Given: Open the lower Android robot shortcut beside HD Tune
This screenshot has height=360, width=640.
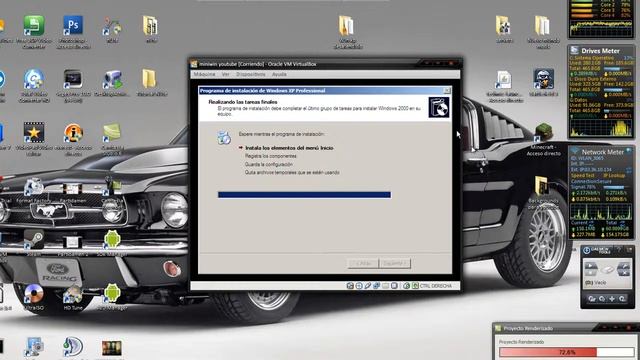Looking at the screenshot, I should (x=112, y=294).
